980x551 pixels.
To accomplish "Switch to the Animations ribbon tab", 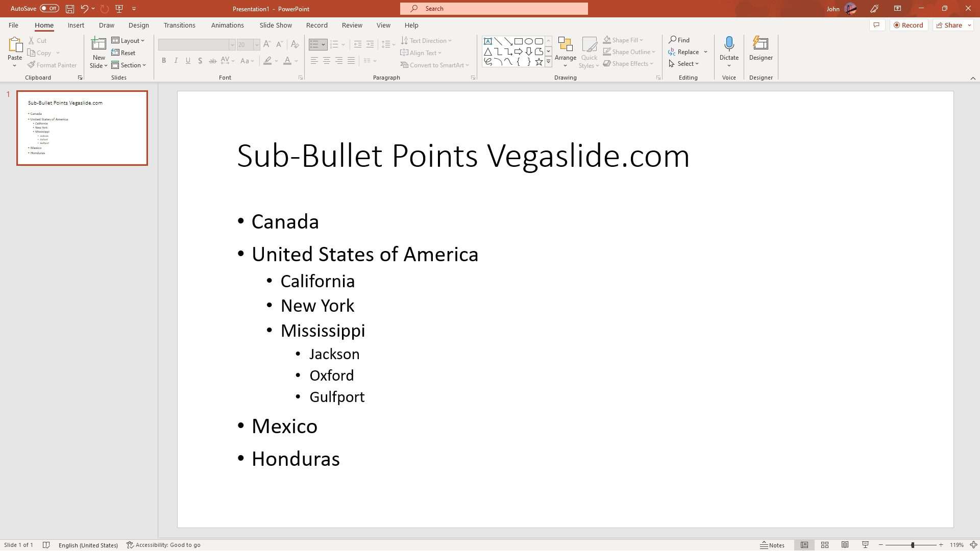I will tap(228, 25).
